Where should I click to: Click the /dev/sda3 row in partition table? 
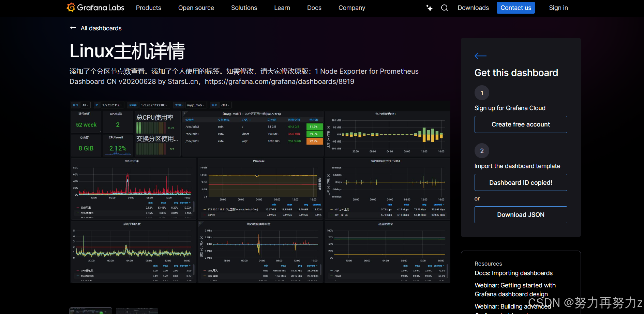coord(253,127)
